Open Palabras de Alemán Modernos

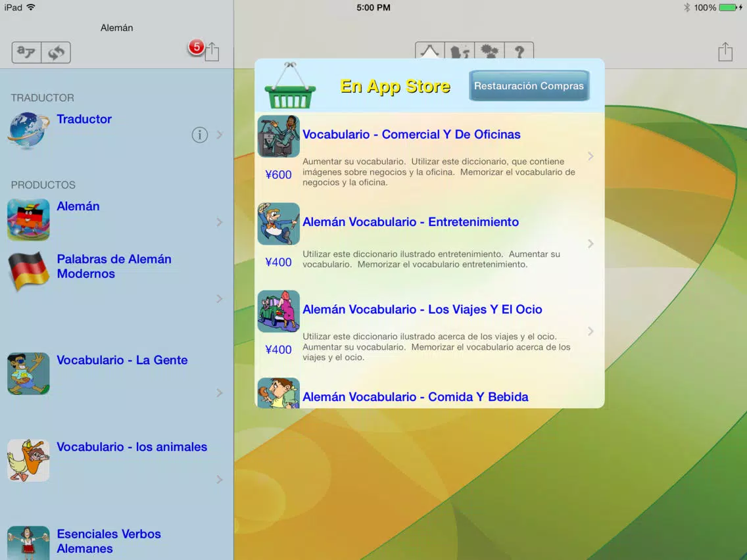click(x=114, y=266)
